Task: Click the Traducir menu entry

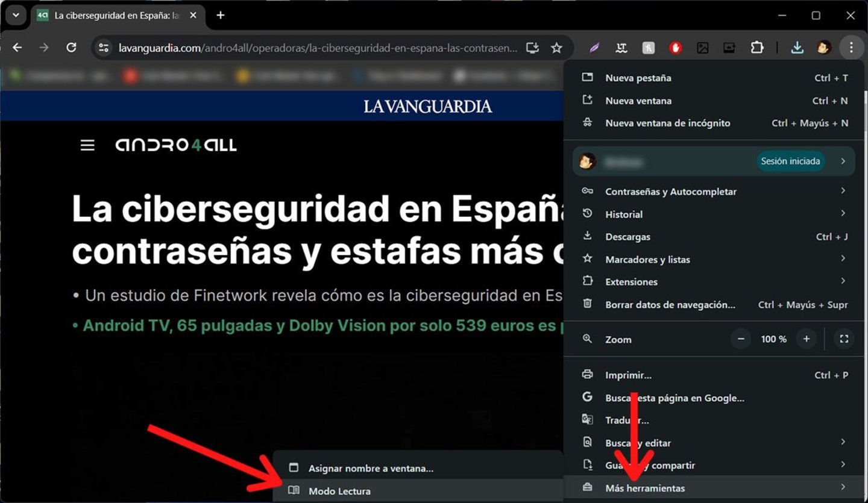Action: (x=714, y=420)
